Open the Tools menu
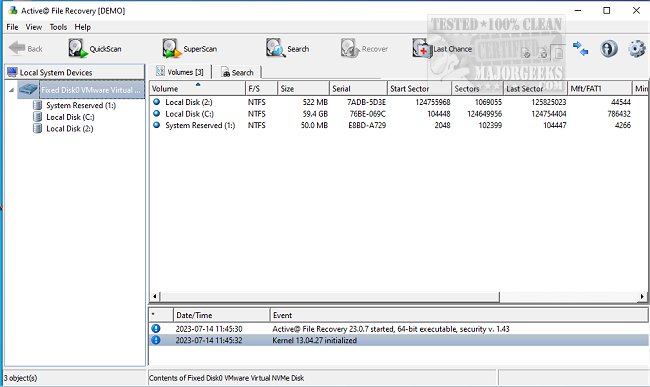 pos(58,27)
